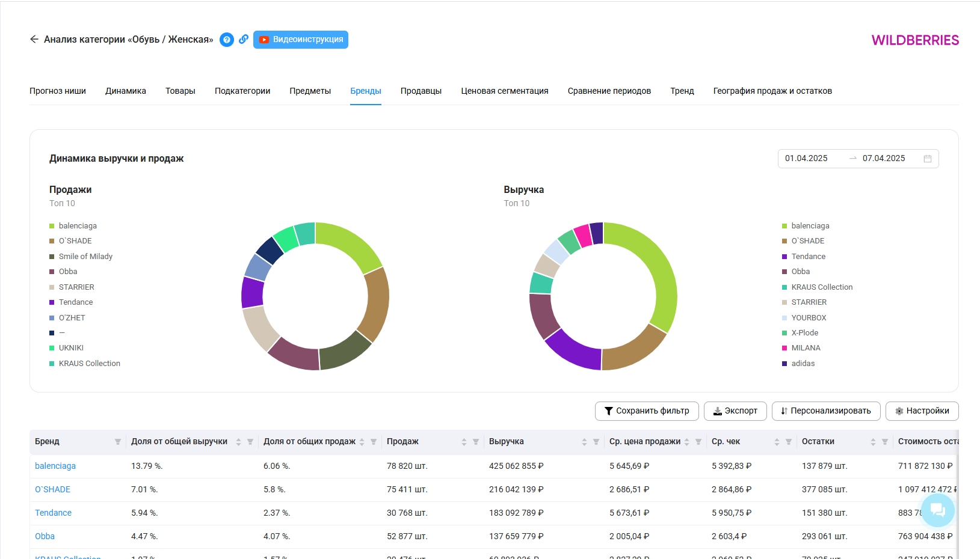Filter the Бренд column
The image size is (980, 559).
point(118,442)
